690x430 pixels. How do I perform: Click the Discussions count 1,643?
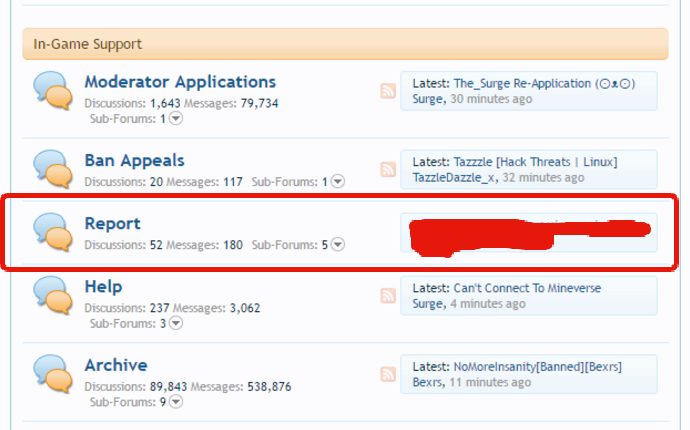click(165, 103)
